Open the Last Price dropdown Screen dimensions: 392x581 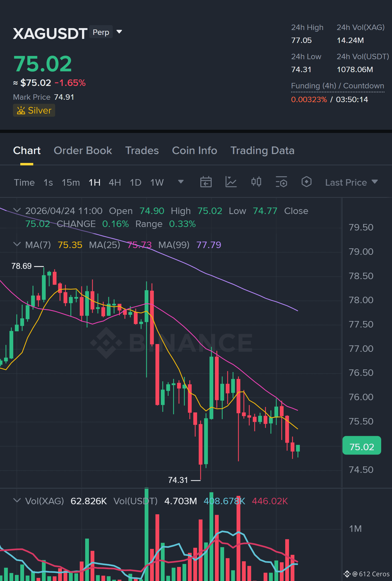point(351,182)
